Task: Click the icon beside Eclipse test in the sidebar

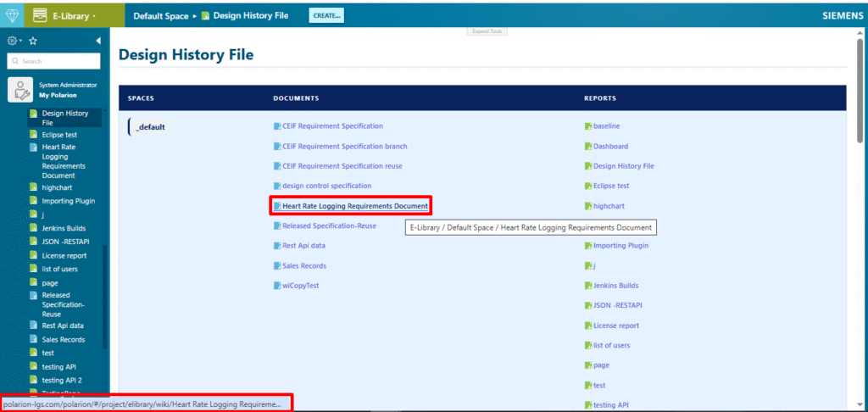Action: (33, 135)
